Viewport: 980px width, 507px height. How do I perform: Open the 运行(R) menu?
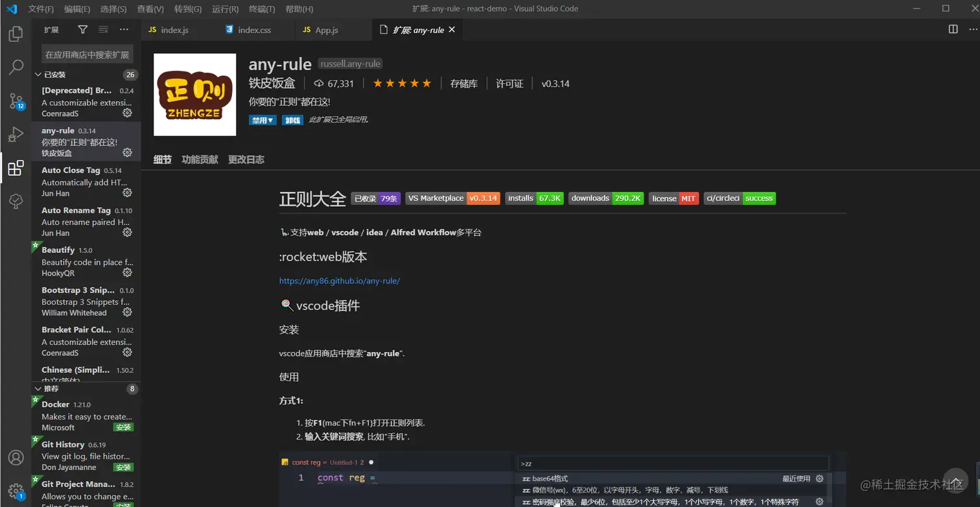(225, 9)
